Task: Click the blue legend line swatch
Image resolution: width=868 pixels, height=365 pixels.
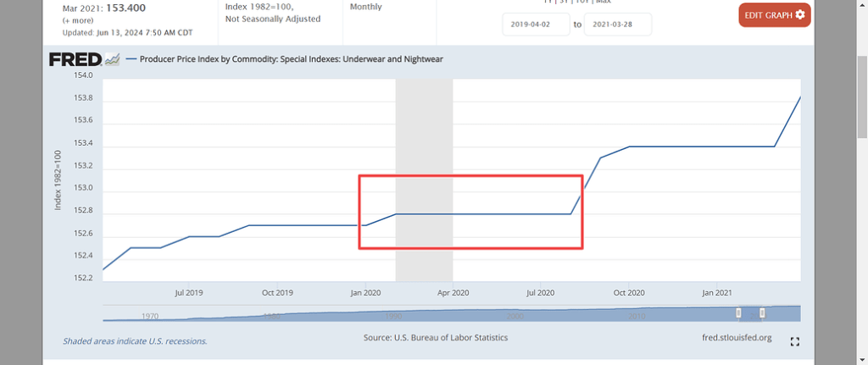Action: [x=131, y=59]
